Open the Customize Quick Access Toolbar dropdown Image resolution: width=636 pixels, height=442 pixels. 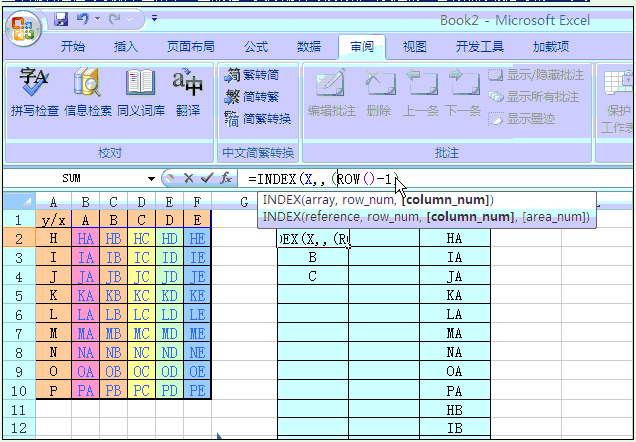[154, 18]
